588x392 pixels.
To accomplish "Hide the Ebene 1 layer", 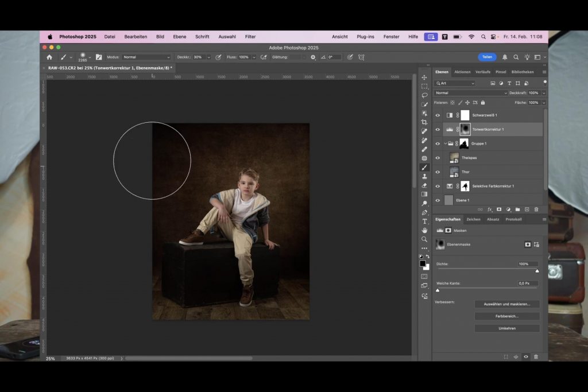I will pyautogui.click(x=438, y=200).
